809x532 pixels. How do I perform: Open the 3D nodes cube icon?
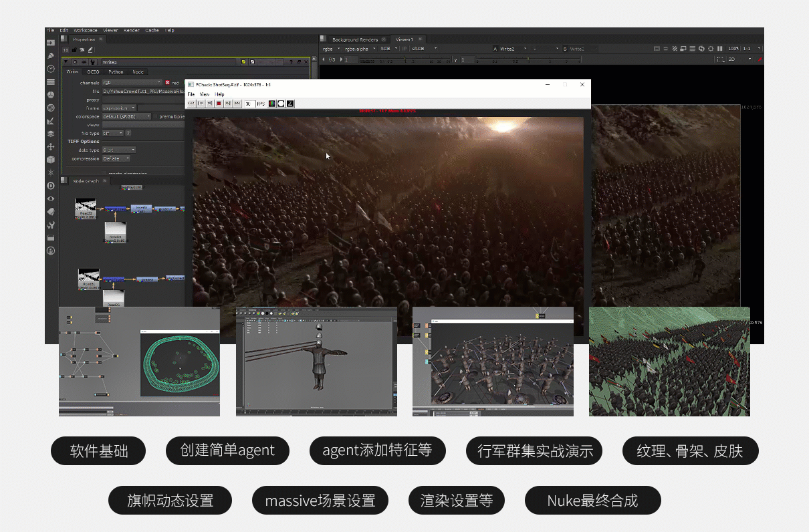tap(51, 160)
